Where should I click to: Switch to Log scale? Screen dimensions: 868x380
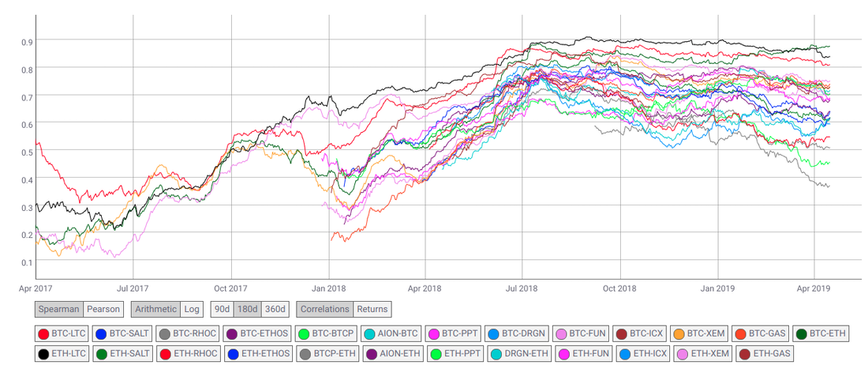tap(192, 309)
